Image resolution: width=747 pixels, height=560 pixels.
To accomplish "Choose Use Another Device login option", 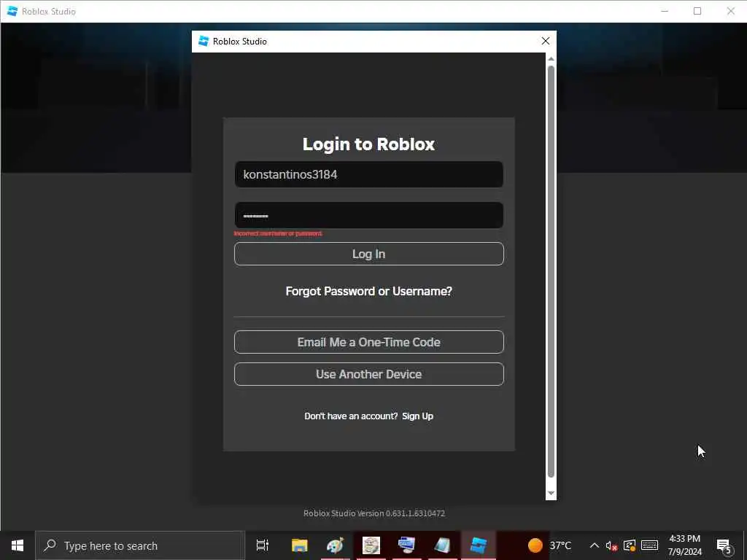I will click(368, 374).
